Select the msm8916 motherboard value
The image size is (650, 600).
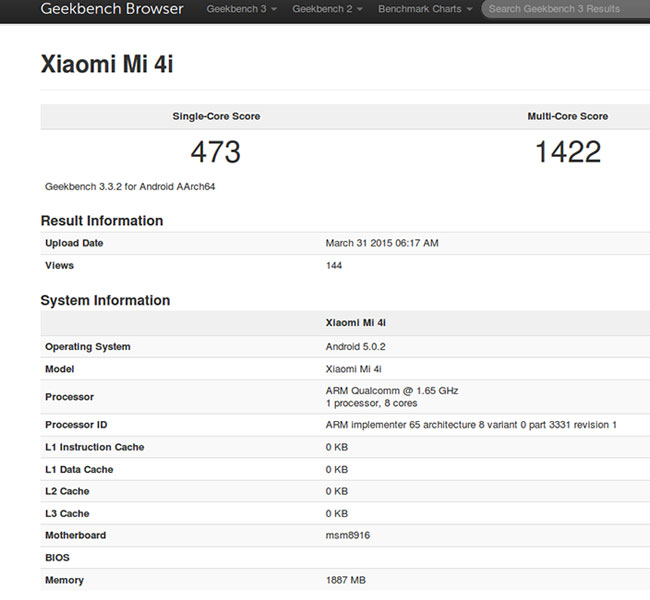tap(347, 535)
